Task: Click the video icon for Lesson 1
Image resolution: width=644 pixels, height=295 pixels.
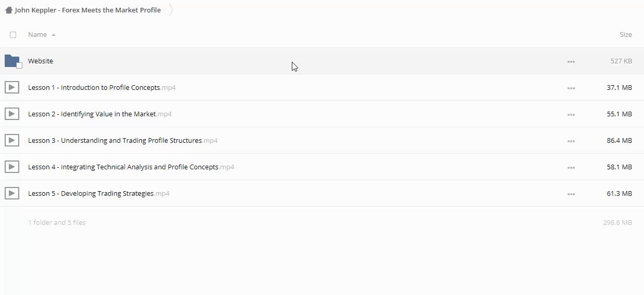Action: pyautogui.click(x=12, y=87)
